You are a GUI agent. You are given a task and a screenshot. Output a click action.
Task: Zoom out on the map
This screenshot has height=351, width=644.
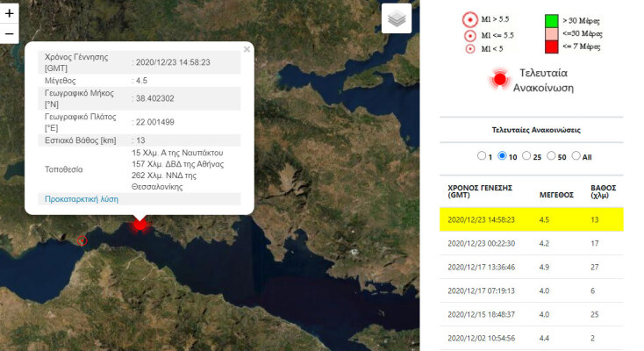coord(10,34)
